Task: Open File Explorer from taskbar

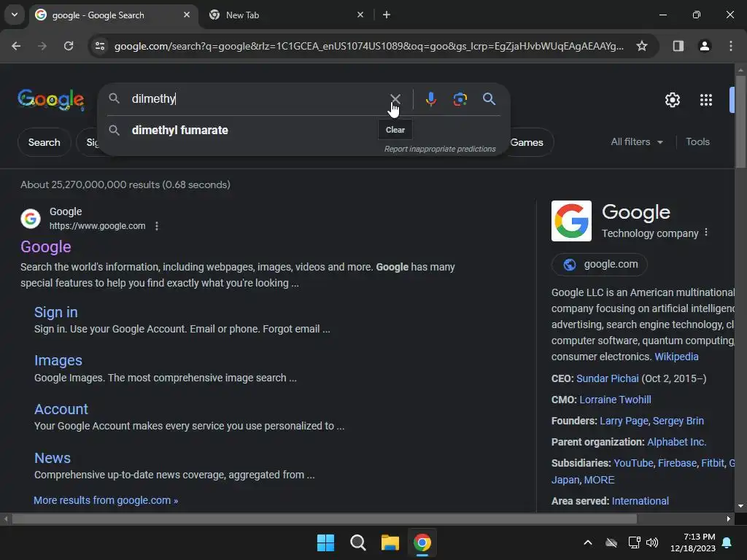Action: pos(390,542)
